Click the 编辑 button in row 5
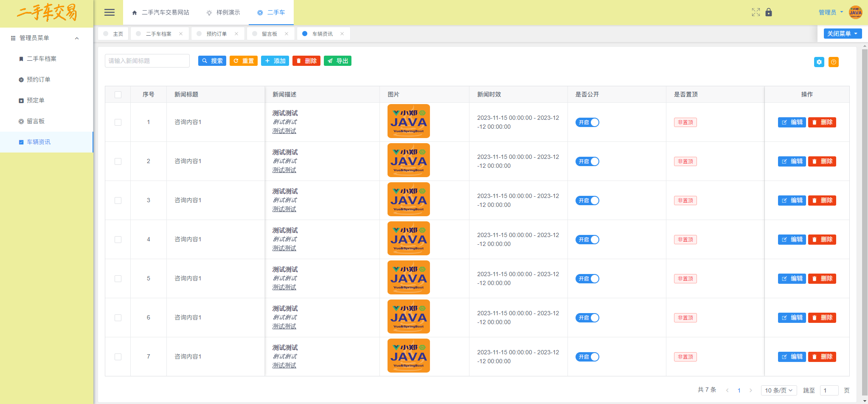The image size is (868, 404). point(792,279)
